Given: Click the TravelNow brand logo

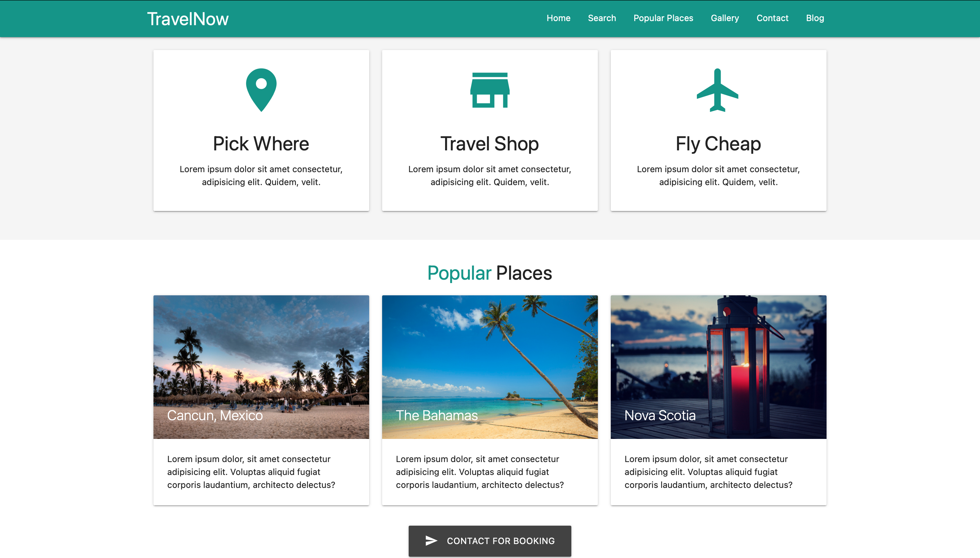Looking at the screenshot, I should click(187, 19).
